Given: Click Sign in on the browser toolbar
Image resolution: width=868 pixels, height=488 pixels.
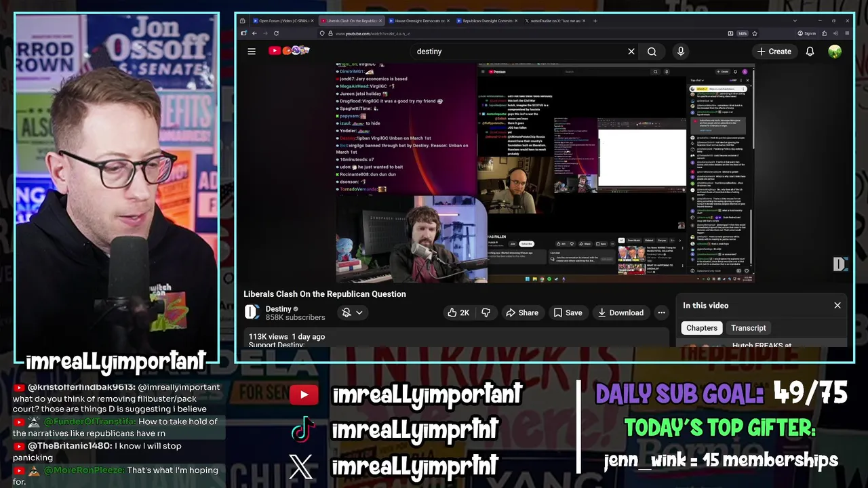Looking at the screenshot, I should tap(807, 33).
